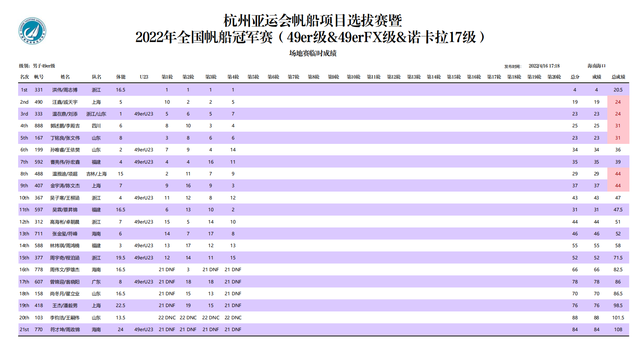The height and width of the screenshot is (341, 644).
Task: Click the rank cell '10th'
Action: [x=24, y=198]
